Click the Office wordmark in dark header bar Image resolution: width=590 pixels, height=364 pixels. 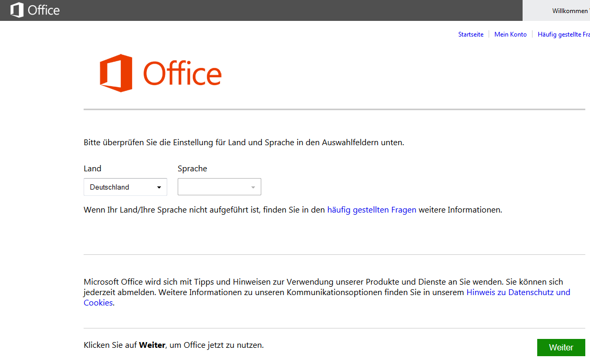click(44, 10)
